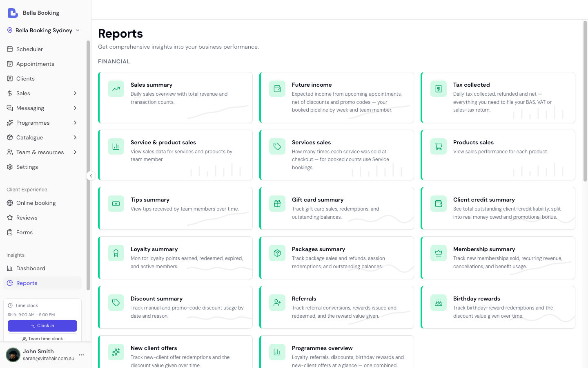Click the Birthday rewards cake icon

pos(439,303)
